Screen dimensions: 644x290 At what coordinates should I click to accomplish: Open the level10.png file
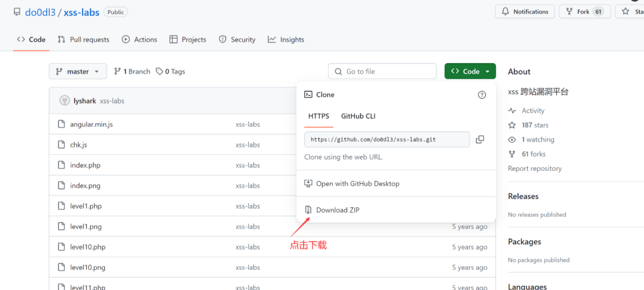pos(88,267)
